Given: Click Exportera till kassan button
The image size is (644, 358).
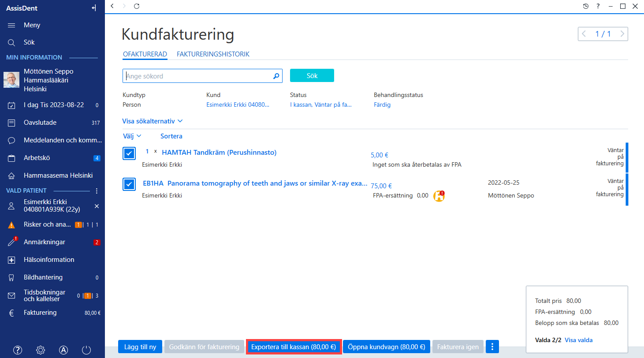Looking at the screenshot, I should coord(294,347).
